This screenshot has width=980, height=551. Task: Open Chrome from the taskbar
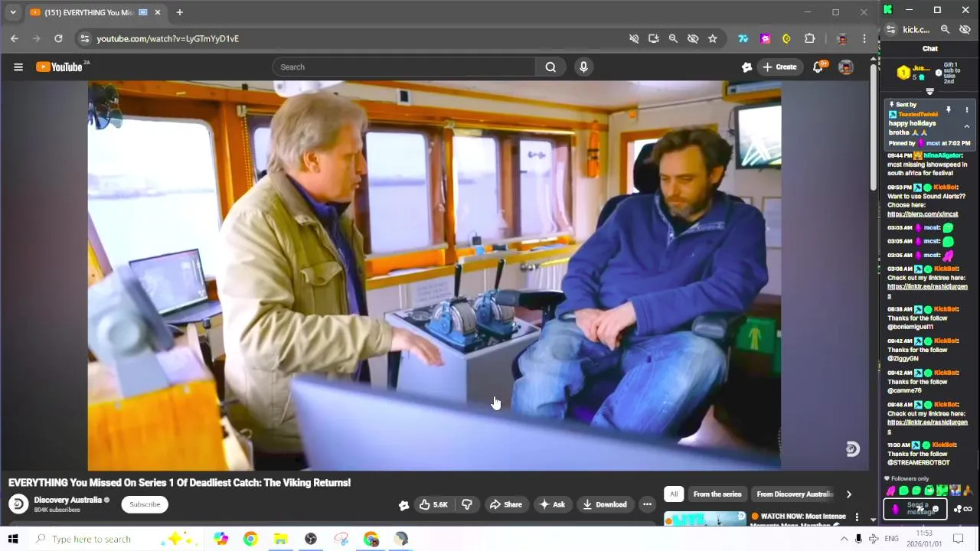[x=250, y=539]
